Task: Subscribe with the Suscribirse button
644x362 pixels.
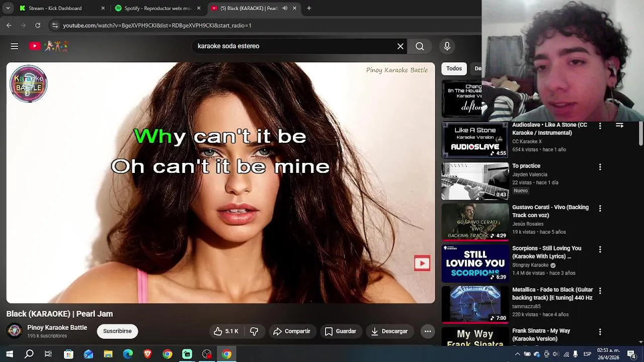Action: pyautogui.click(x=117, y=331)
